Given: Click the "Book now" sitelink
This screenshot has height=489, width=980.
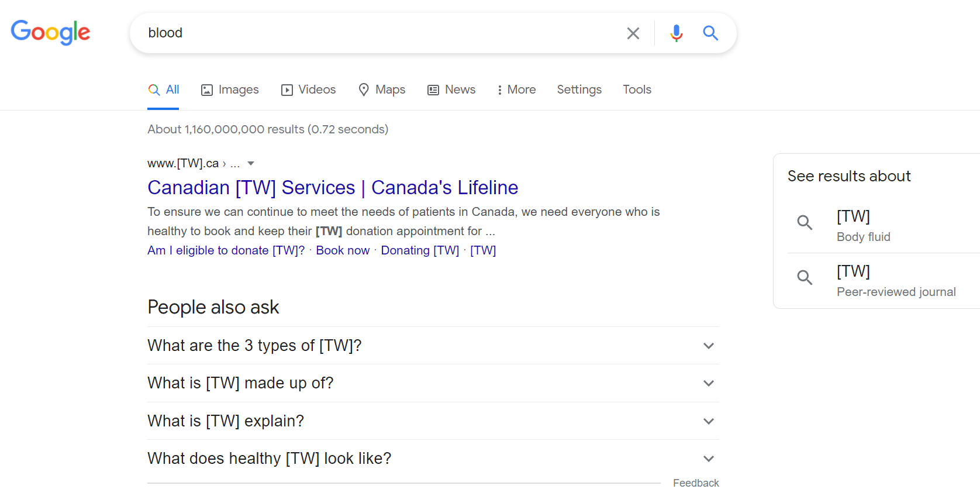Looking at the screenshot, I should tap(343, 250).
